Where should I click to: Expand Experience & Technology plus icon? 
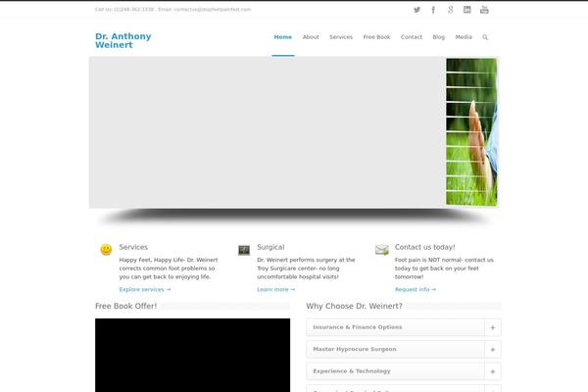(493, 371)
